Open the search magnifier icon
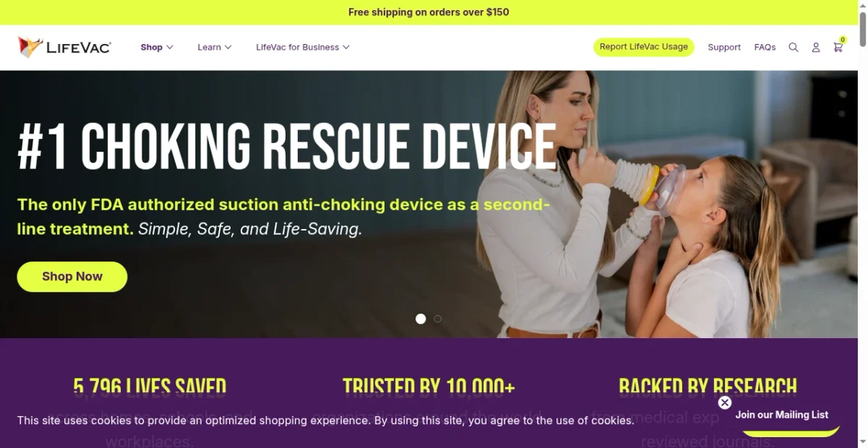Screen dimensions: 868x448 [793, 47]
